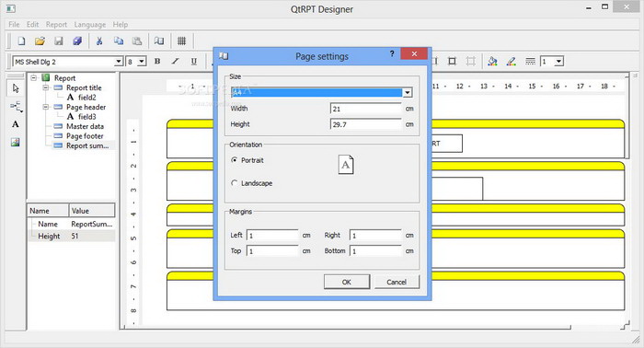The height and width of the screenshot is (348, 644).
Task: Open the Language menu
Action: point(90,24)
